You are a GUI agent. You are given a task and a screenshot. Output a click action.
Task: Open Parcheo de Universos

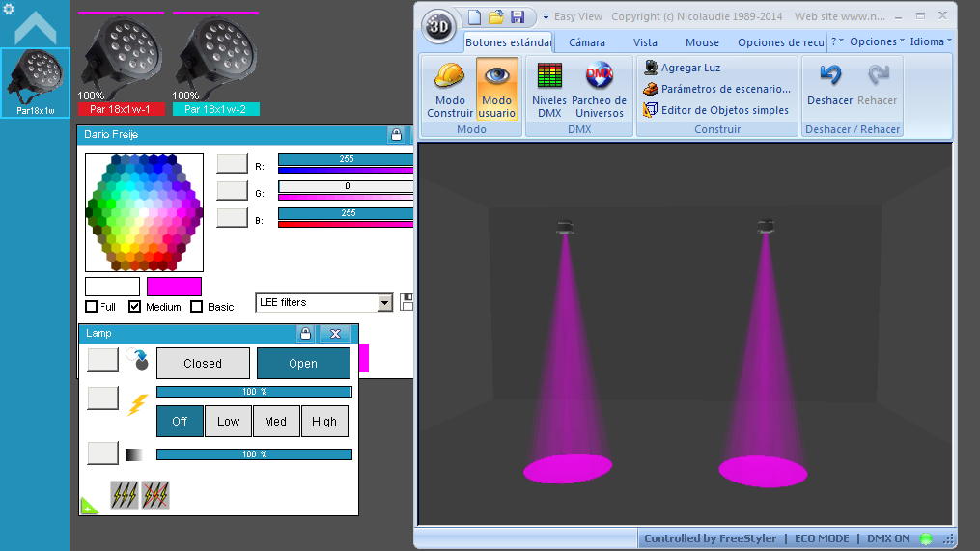click(599, 90)
